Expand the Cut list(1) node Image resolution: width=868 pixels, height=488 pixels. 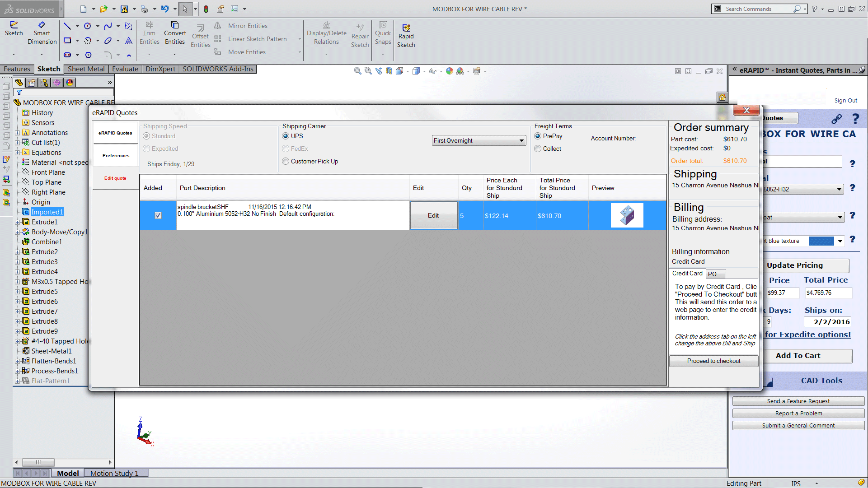coord(17,143)
